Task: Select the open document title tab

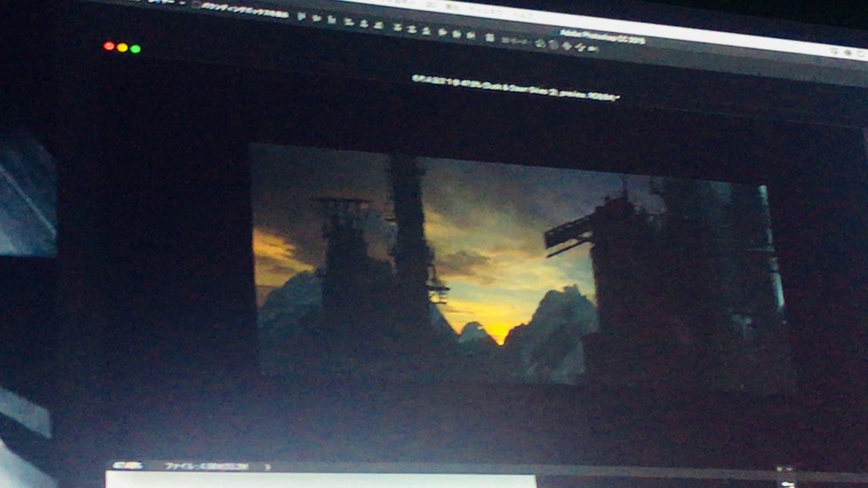Action: pos(515,88)
